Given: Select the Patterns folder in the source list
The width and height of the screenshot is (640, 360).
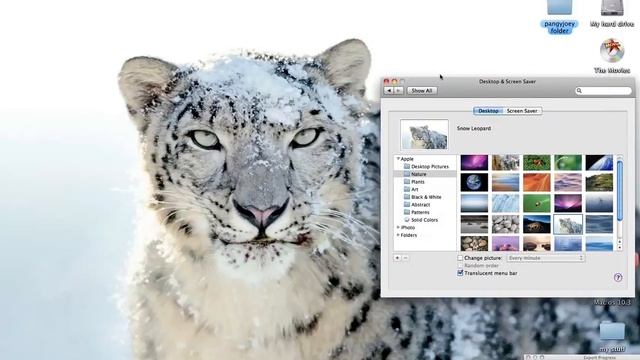Looking at the screenshot, I should pos(425,212).
